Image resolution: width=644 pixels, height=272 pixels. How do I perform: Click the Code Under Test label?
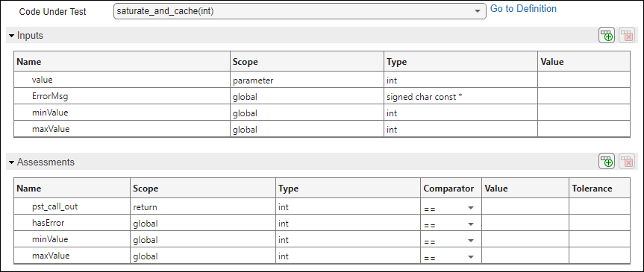[52, 12]
